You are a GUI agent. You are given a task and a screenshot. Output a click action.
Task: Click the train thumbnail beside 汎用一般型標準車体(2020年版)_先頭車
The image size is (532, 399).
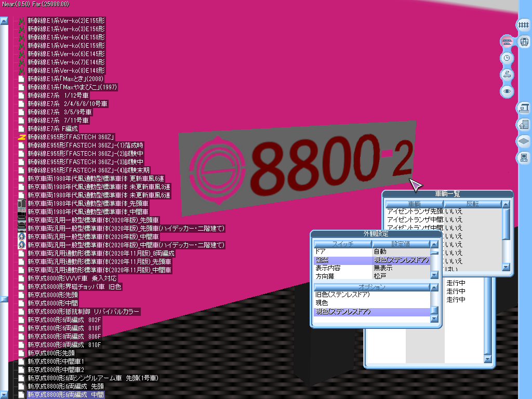tap(22, 220)
